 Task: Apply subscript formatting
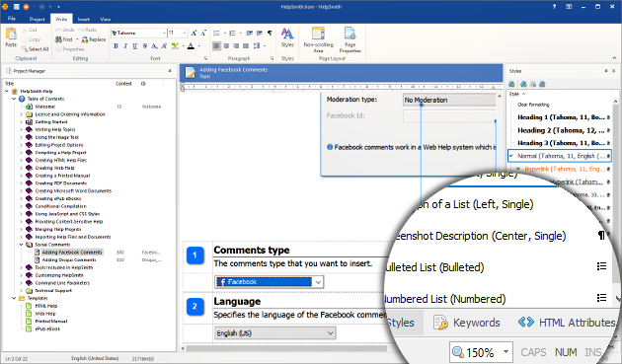[x=154, y=46]
